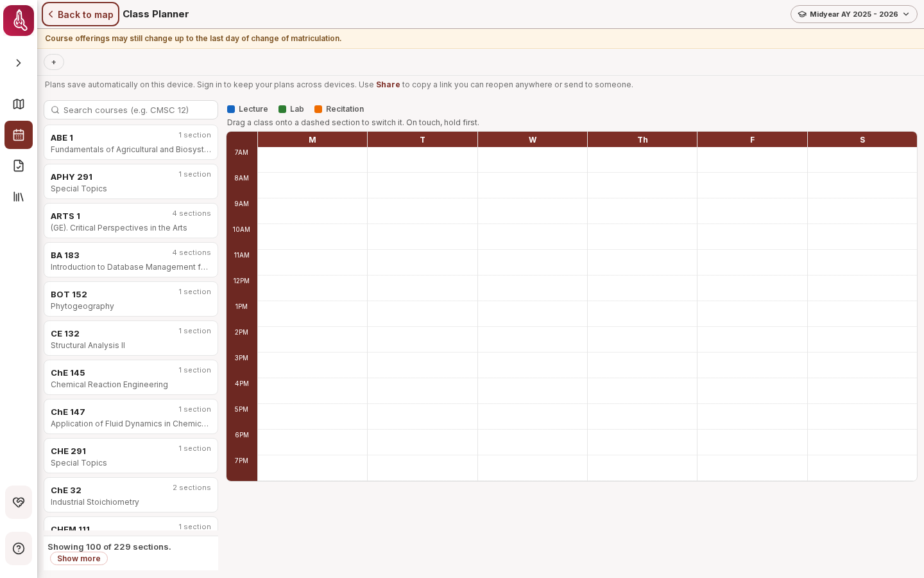Select CHE 291 Special Topics card
This screenshot has height=578, width=924.
131,456
